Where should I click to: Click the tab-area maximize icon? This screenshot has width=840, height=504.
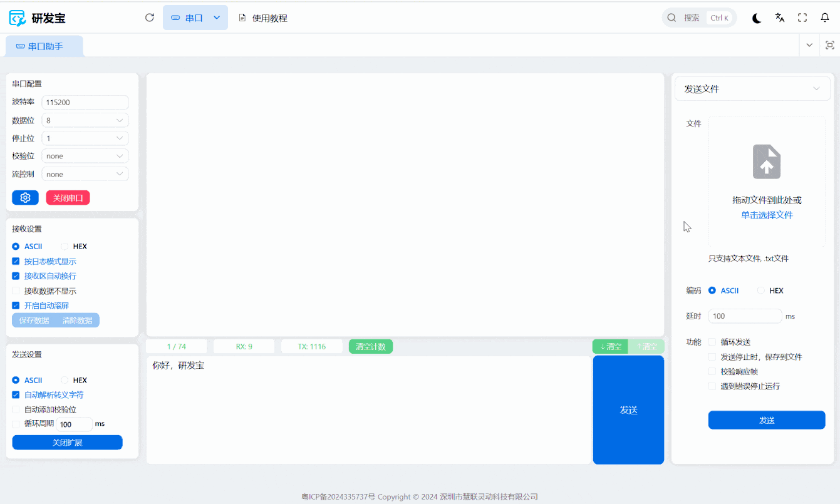(829, 45)
